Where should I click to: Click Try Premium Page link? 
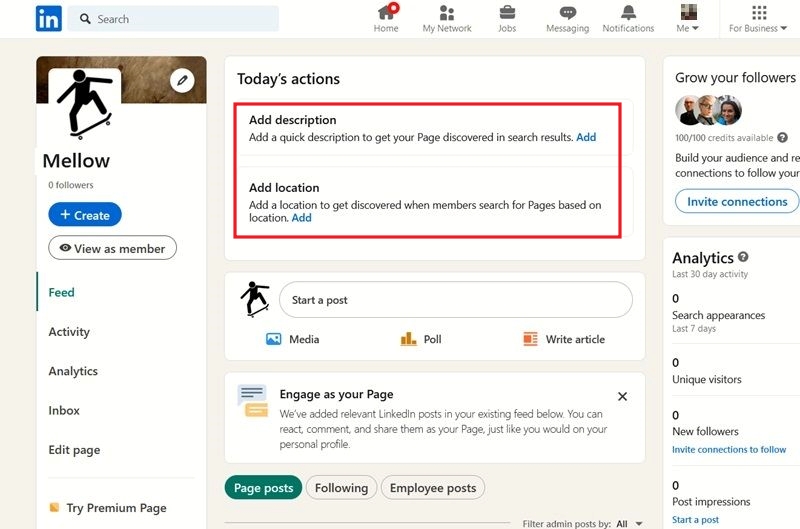[x=116, y=508]
